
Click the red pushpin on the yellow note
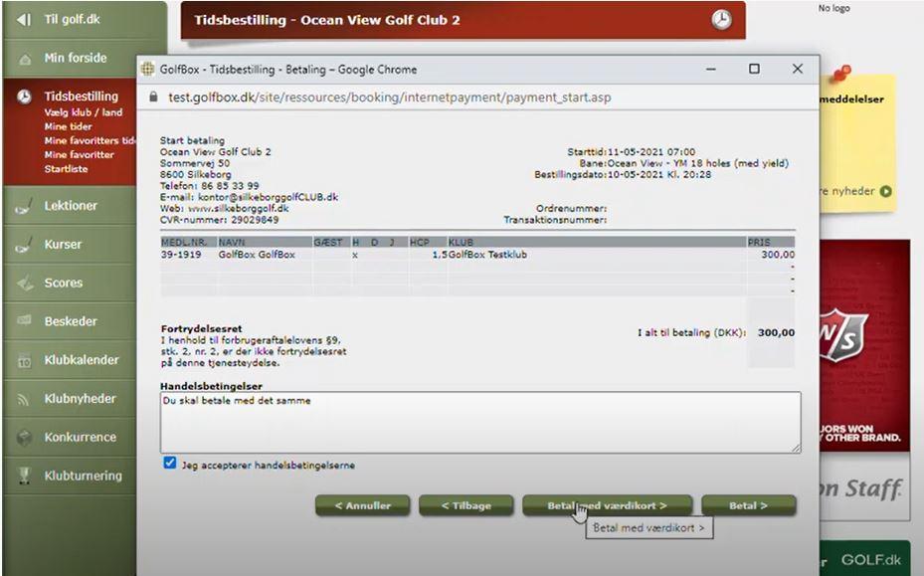(840, 75)
